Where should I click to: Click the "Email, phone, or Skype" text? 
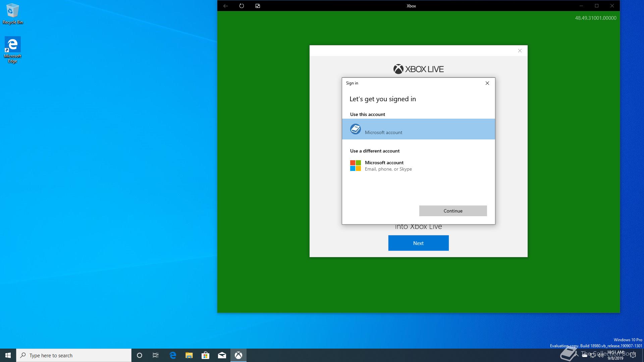[x=388, y=169]
